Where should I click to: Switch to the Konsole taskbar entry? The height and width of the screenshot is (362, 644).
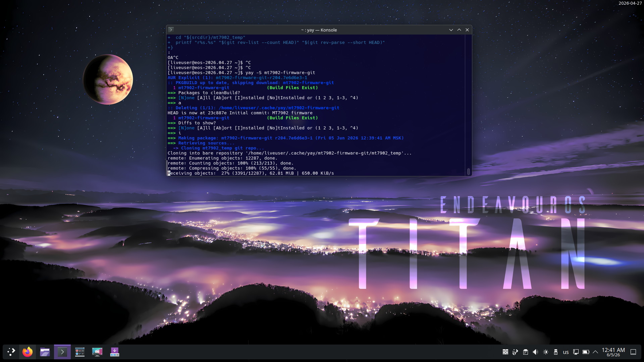[x=62, y=352]
